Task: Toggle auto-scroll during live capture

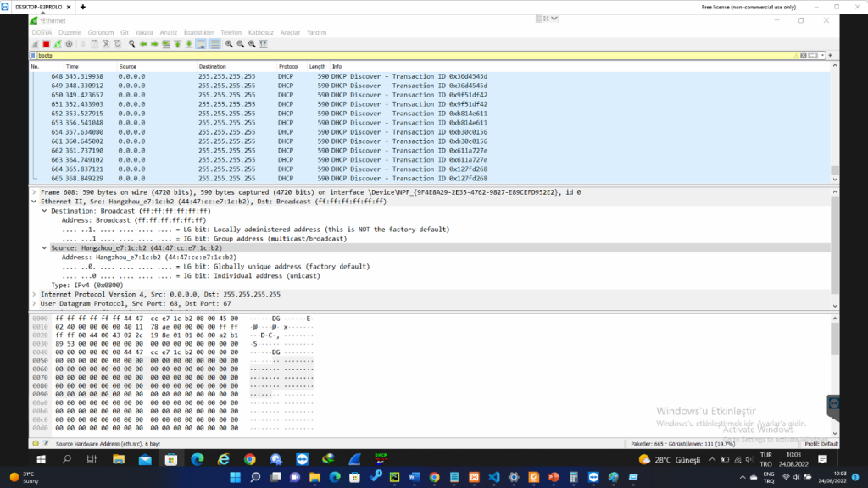Action: coord(202,43)
